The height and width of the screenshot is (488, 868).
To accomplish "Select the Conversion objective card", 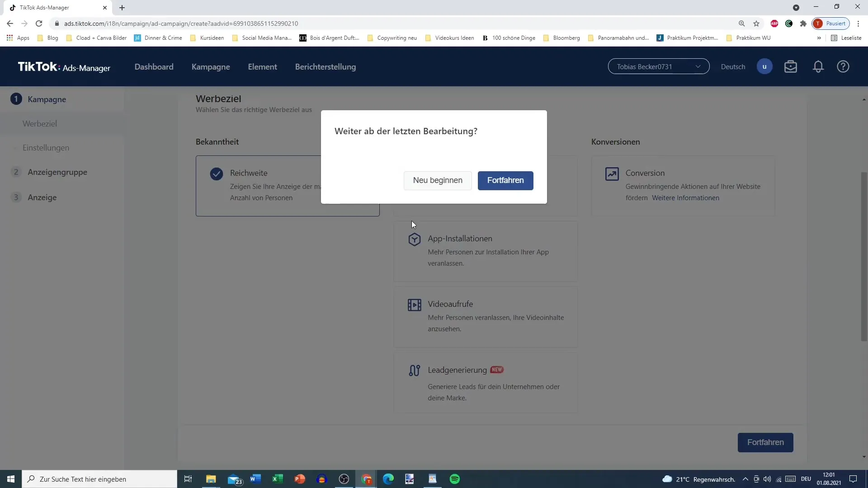I will (683, 186).
